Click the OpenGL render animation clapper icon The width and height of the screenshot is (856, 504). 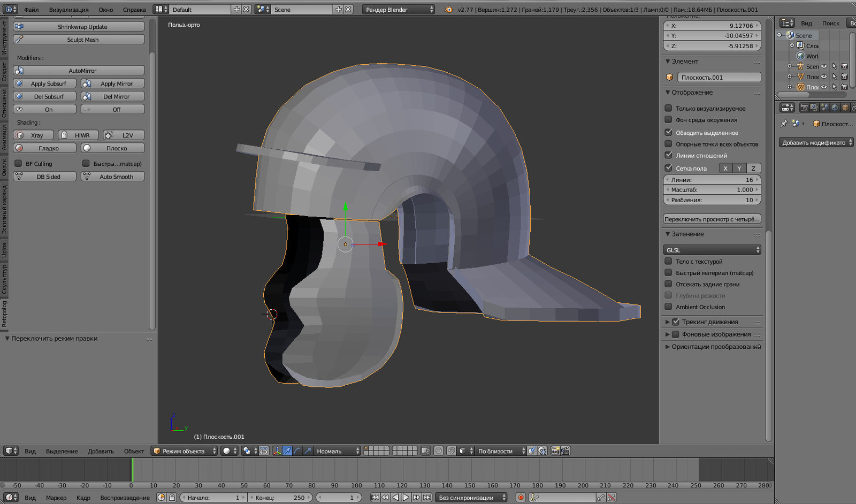pos(565,451)
